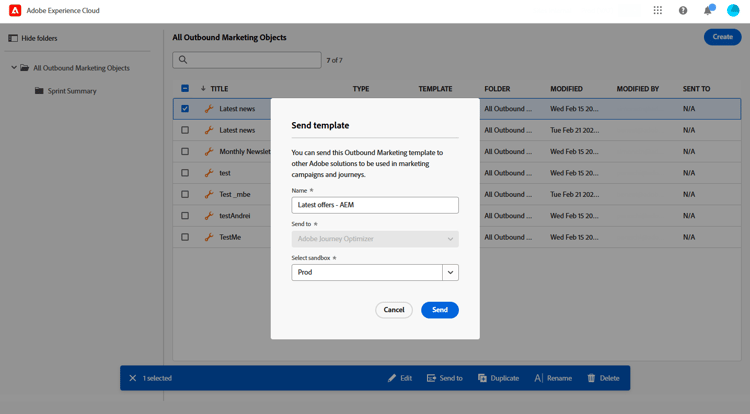
Task: Click the Sprint Summary folder icon
Action: click(39, 91)
